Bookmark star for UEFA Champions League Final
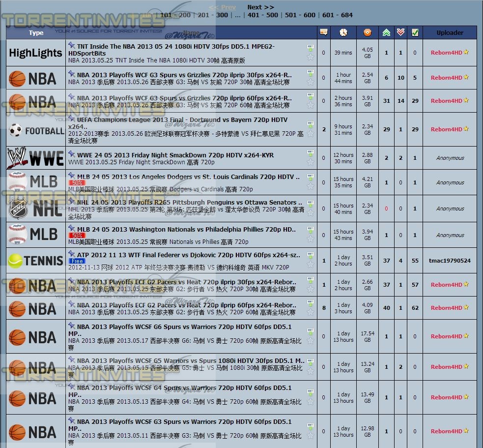Screen dimensions: 483x448 (311, 134)
